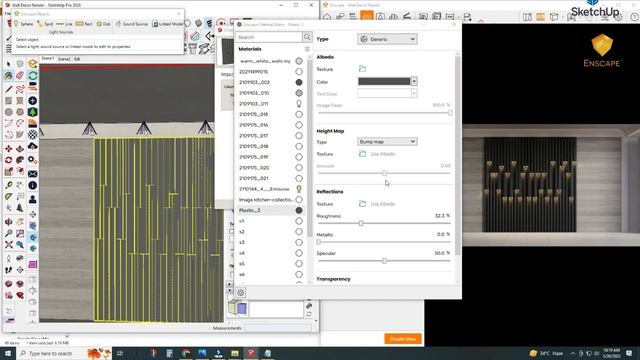Select the Line pencil tool
The image size is (640, 360).
click(x=9, y=89)
